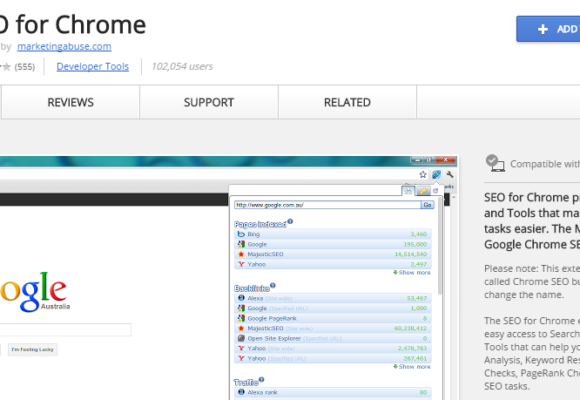Viewport: 580px width, 400px height.
Task: Switch to the key icon tab in popup
Action: click(x=423, y=191)
